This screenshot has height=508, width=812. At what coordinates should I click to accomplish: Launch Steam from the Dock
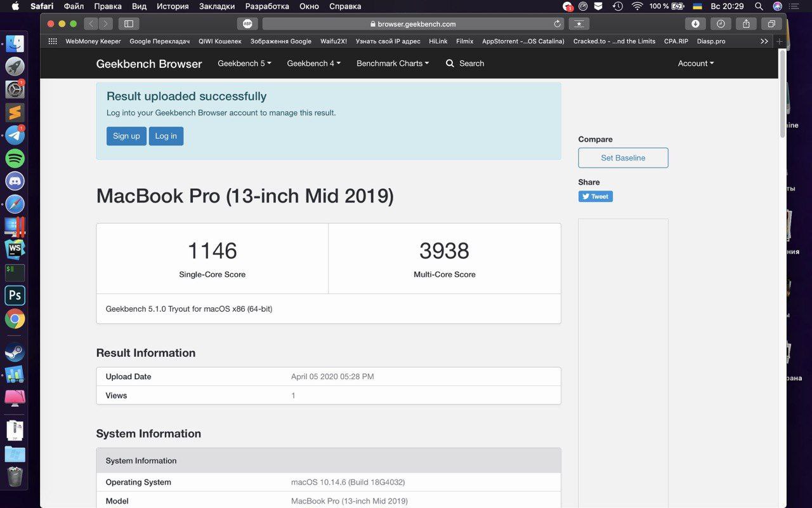15,352
